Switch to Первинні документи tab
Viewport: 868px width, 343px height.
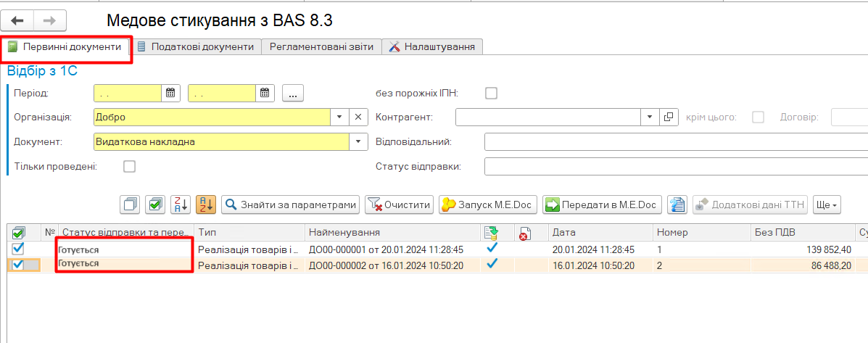click(x=65, y=47)
